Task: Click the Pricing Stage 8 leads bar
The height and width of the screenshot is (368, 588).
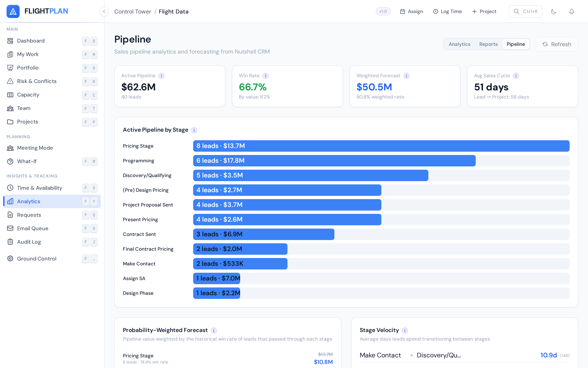Action: (381, 146)
